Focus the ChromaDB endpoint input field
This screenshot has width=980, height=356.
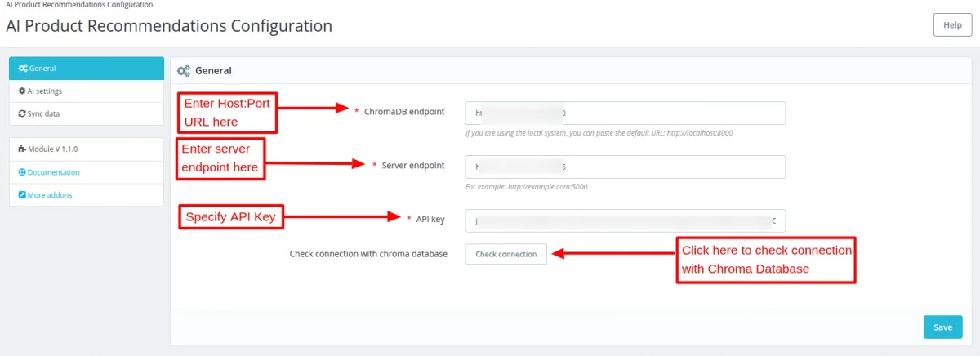625,113
